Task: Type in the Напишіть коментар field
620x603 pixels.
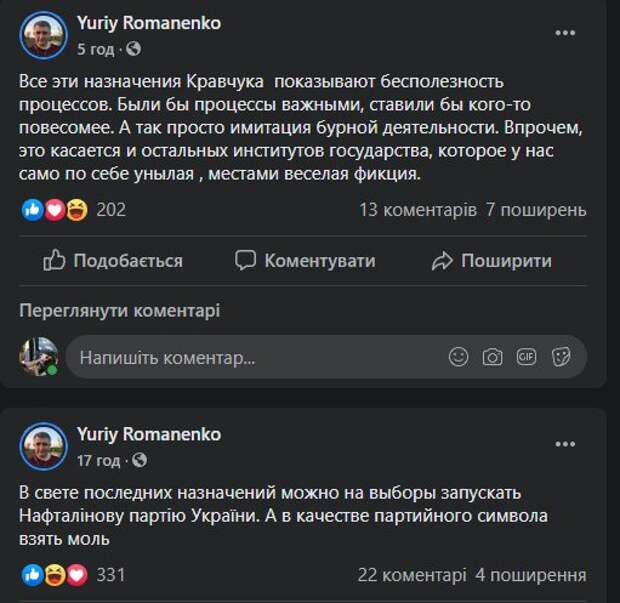Action: tap(250, 357)
